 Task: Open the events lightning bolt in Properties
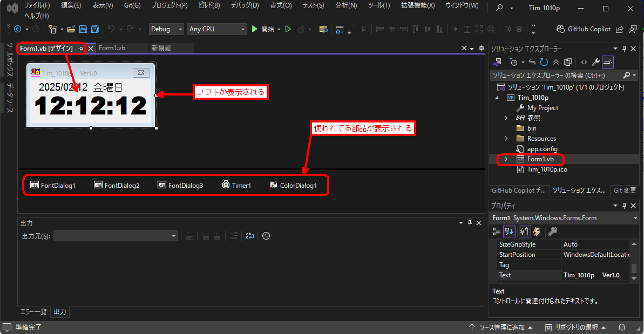[537, 231]
